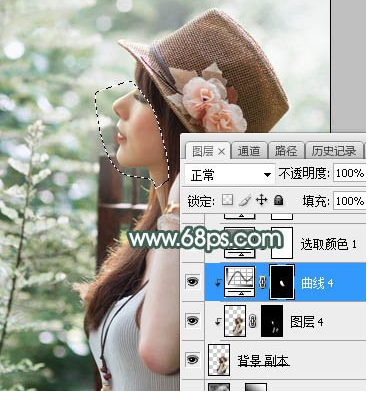
Task: Click the clipping arrow icon on 曲线 4
Action: coord(218,283)
